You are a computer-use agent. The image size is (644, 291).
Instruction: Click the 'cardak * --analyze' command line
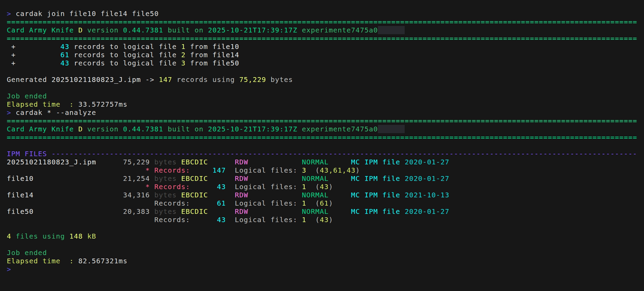click(x=56, y=113)
